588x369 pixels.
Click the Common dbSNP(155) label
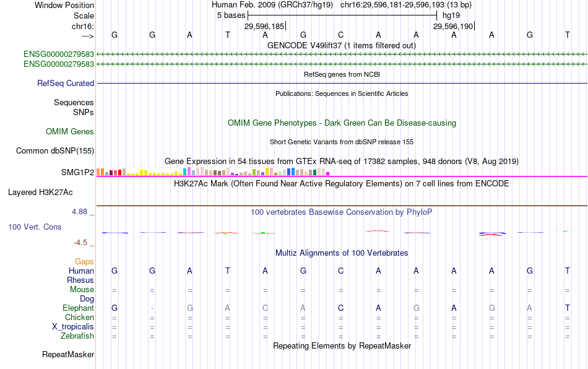(x=54, y=150)
